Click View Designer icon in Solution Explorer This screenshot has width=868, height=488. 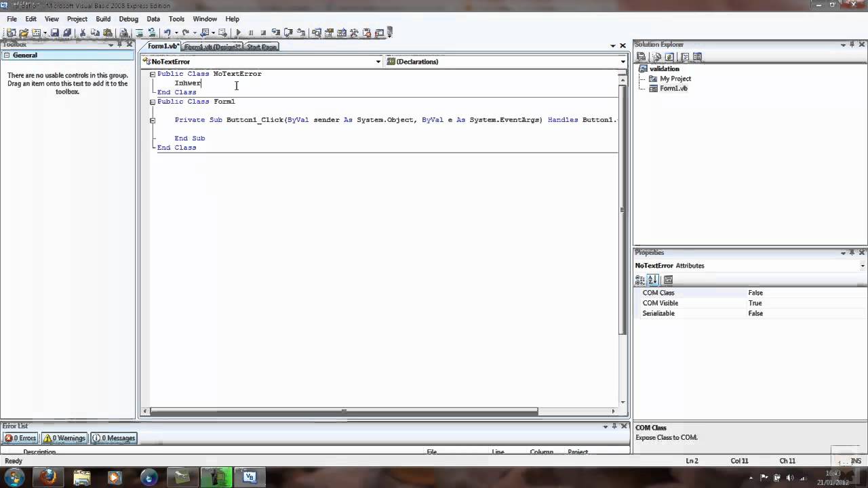[697, 57]
